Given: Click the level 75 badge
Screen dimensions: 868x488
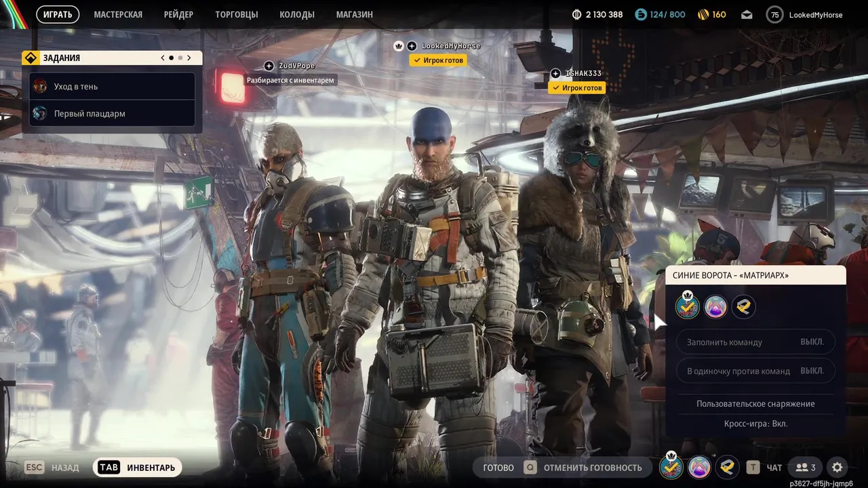Looking at the screenshot, I should tap(774, 14).
